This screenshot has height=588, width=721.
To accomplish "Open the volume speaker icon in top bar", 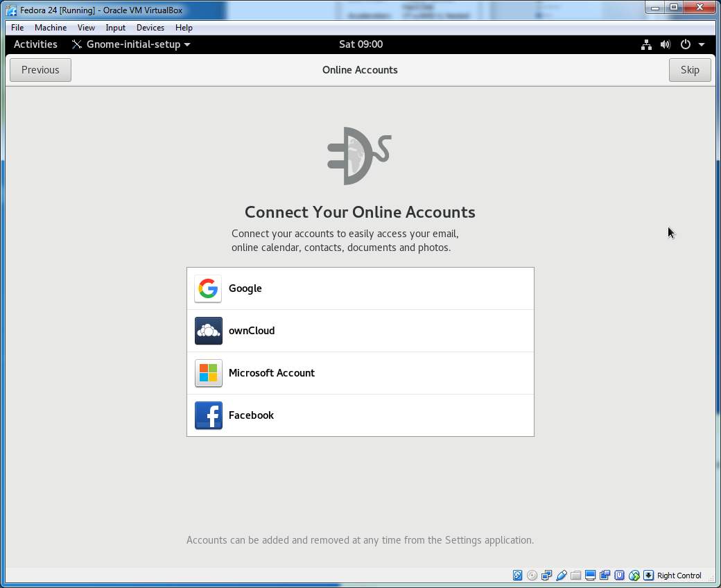I will click(666, 44).
